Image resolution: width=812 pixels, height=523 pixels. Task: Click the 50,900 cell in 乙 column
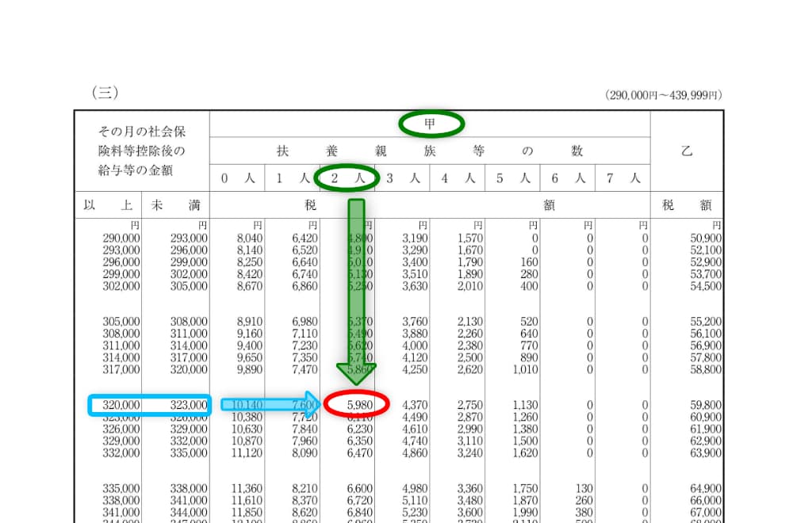coord(706,239)
